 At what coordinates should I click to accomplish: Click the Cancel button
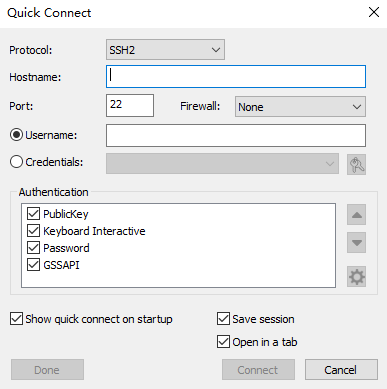click(x=341, y=370)
